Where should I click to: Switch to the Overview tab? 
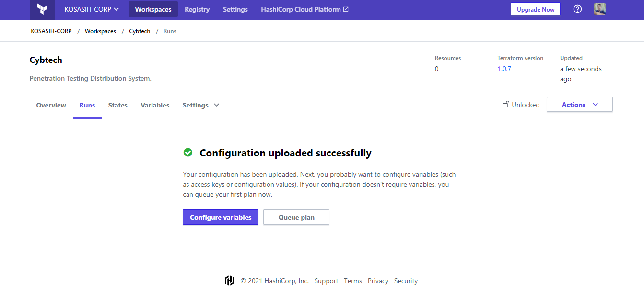pyautogui.click(x=51, y=105)
